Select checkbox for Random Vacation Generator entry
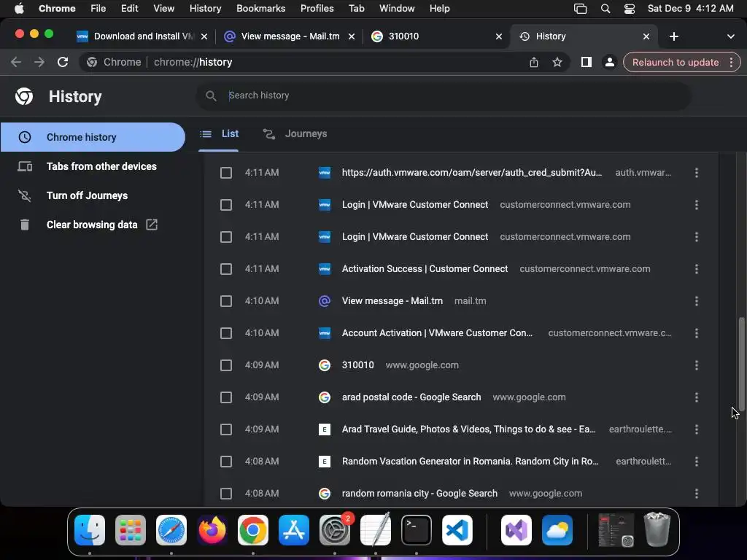The height and width of the screenshot is (560, 747). pos(226,462)
